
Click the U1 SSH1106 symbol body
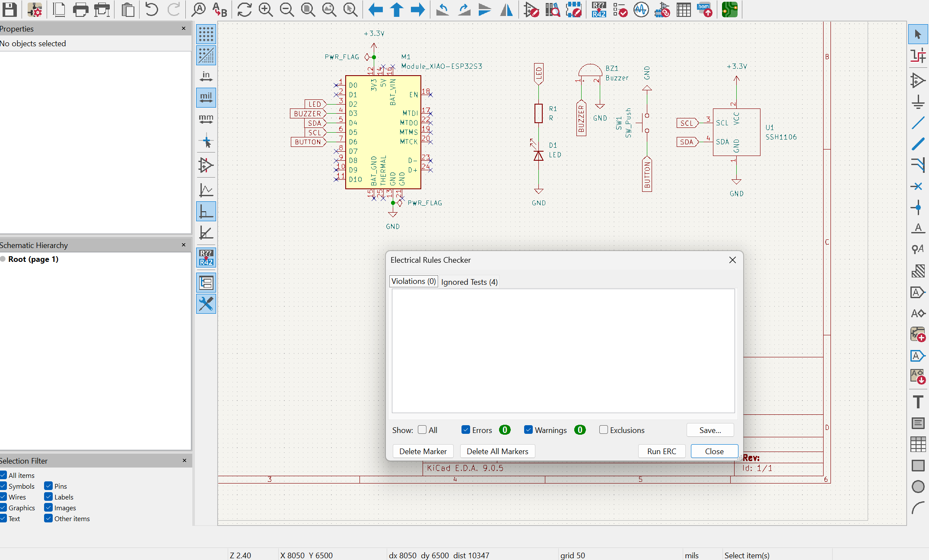coord(736,132)
